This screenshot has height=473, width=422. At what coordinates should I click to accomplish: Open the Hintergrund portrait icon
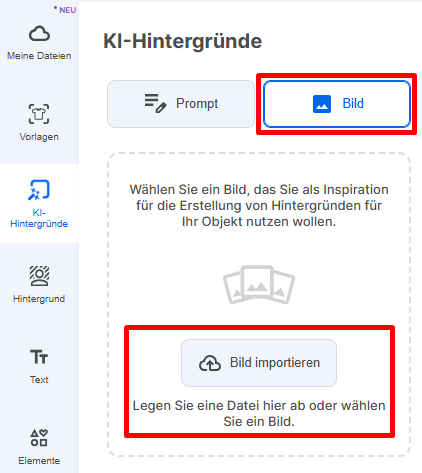(39, 276)
